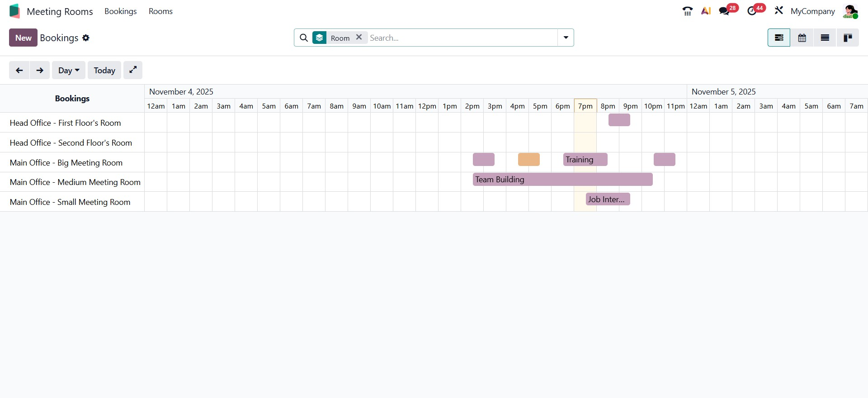Open the user avatar menu
The width and height of the screenshot is (868, 398).
pos(850,11)
